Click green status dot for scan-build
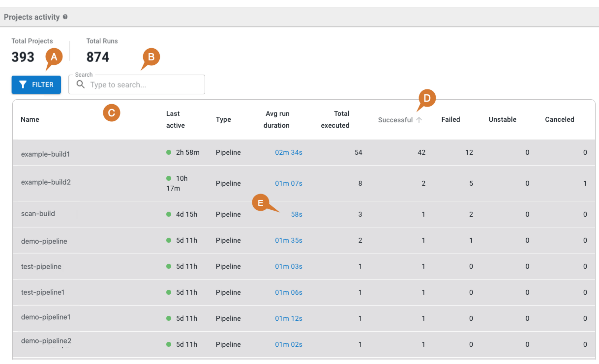Screen dimensions: 599x364 169,214
